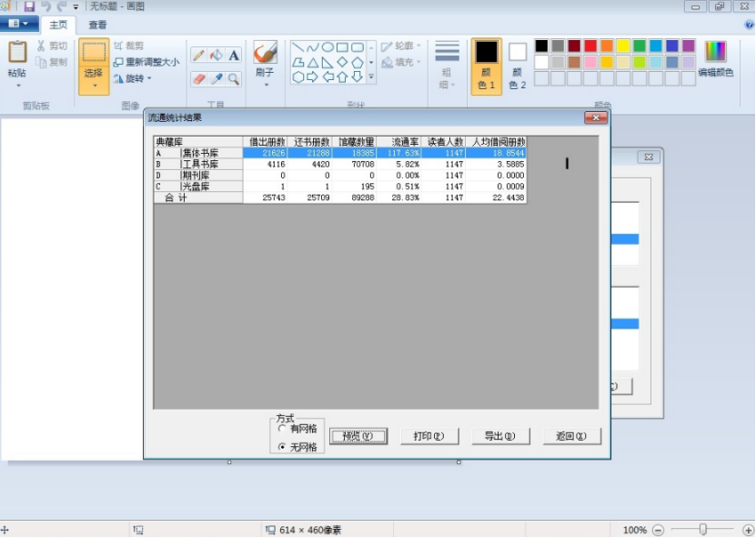The height and width of the screenshot is (538, 756).
Task: Expand the 旋转 (Rotate) dropdown
Action: pyautogui.click(x=149, y=78)
